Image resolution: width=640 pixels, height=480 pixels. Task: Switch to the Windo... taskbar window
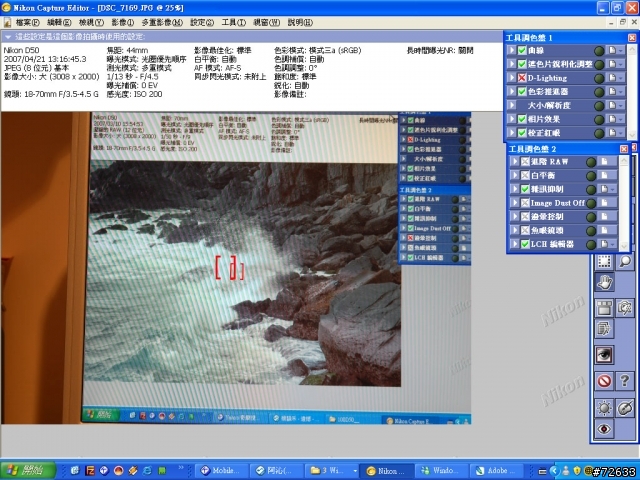click(442, 471)
